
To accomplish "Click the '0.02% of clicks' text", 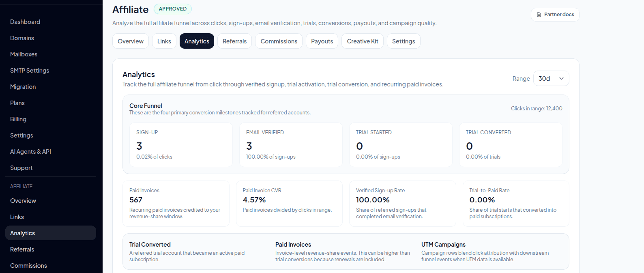I will click(154, 157).
